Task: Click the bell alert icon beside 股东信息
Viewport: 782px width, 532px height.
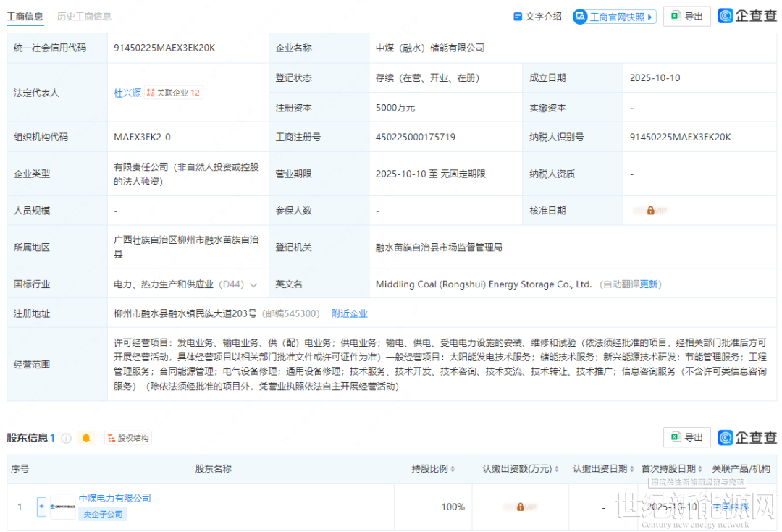Action: coord(86,438)
